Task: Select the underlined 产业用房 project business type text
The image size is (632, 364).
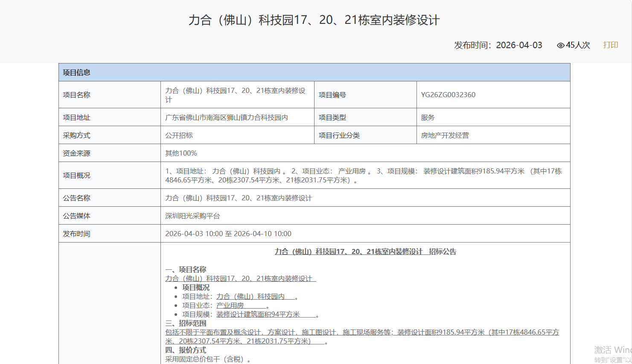Action: click(x=230, y=305)
